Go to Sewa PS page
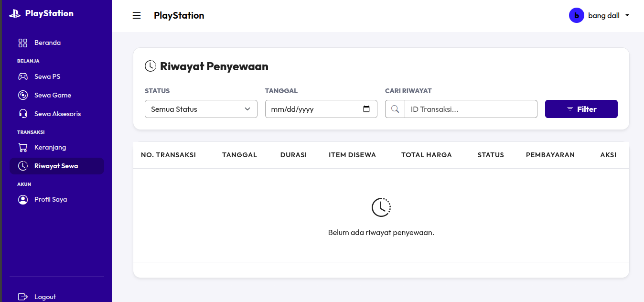The width and height of the screenshot is (644, 302). coord(57,76)
